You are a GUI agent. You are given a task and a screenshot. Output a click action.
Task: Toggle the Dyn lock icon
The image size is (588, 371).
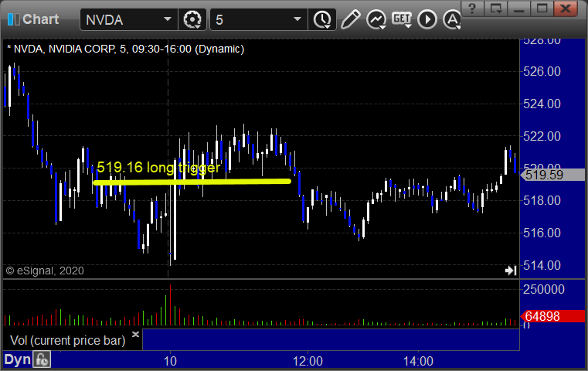click(x=42, y=359)
